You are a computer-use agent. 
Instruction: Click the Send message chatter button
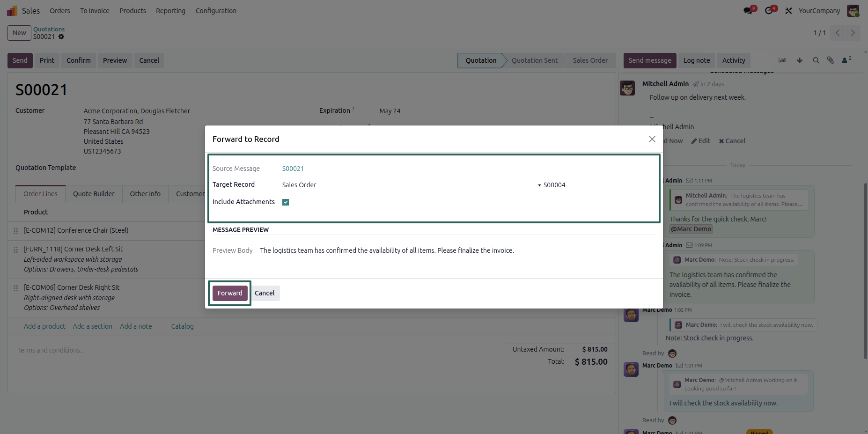tap(650, 60)
